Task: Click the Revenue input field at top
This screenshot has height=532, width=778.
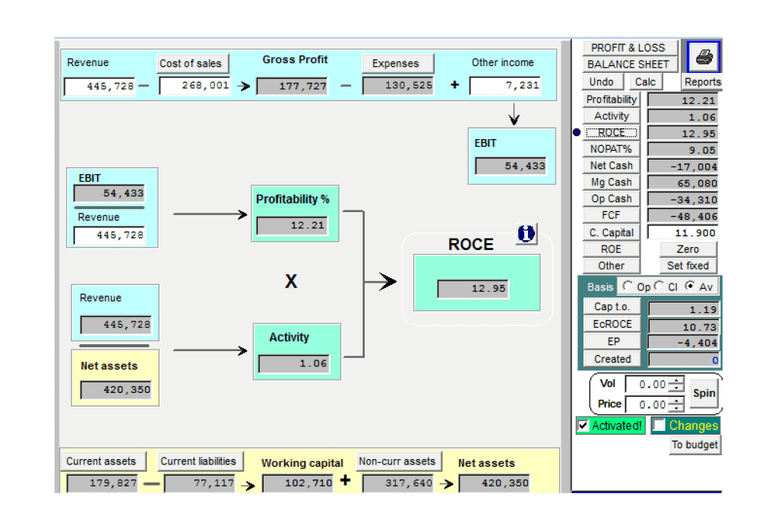Action: 100,87
